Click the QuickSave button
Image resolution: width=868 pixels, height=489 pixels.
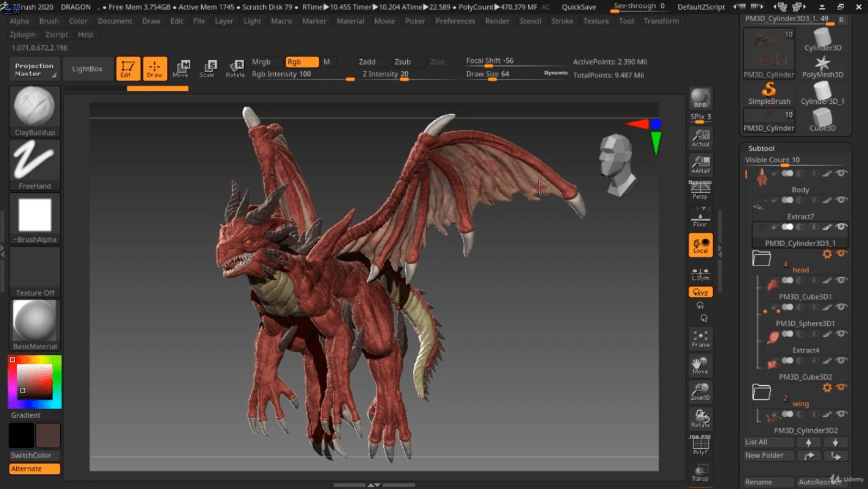coord(579,7)
